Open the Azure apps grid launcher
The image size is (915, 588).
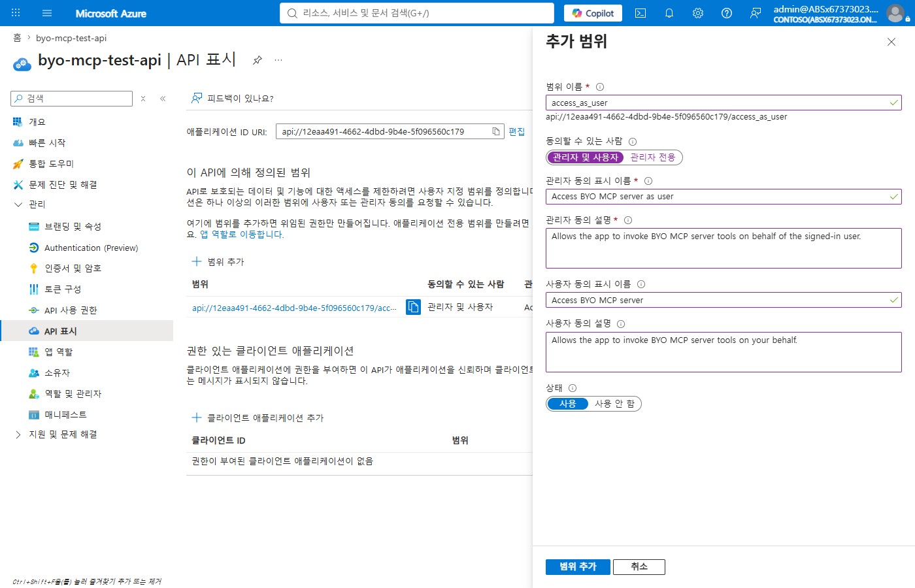[x=16, y=13]
